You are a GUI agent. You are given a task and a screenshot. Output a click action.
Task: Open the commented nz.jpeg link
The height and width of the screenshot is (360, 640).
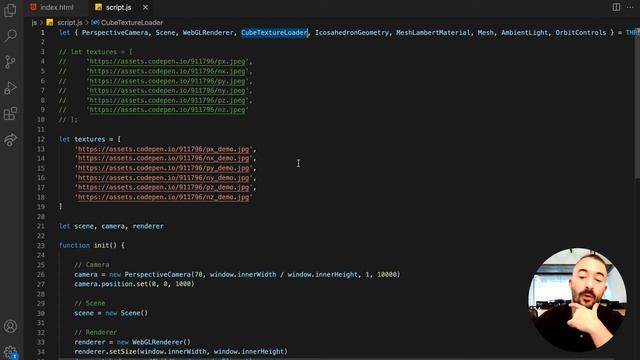point(167,110)
